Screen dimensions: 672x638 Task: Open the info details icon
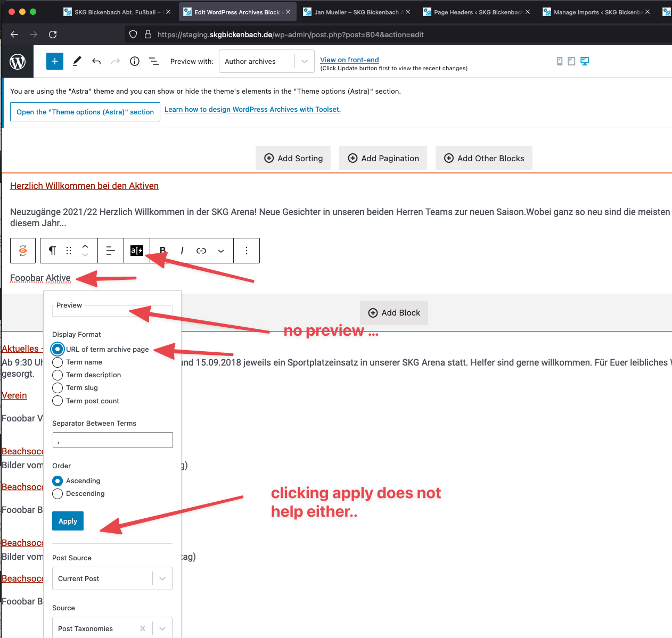tap(135, 61)
